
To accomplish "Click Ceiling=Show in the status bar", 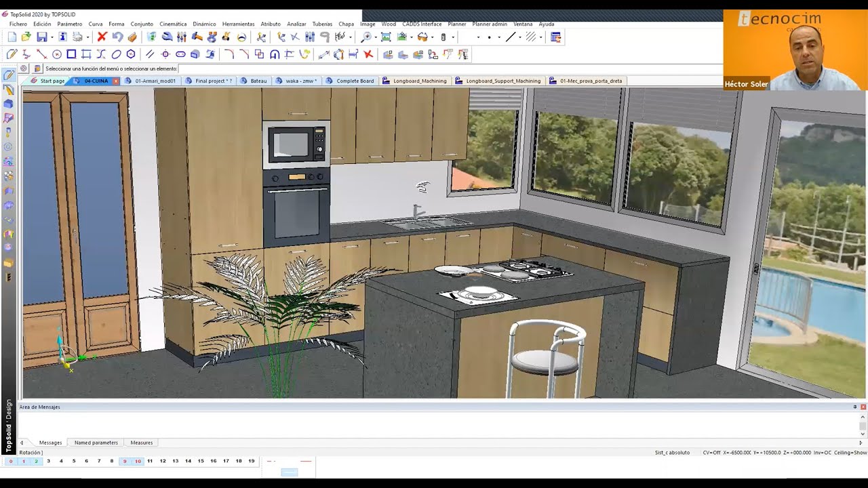I will [x=850, y=452].
